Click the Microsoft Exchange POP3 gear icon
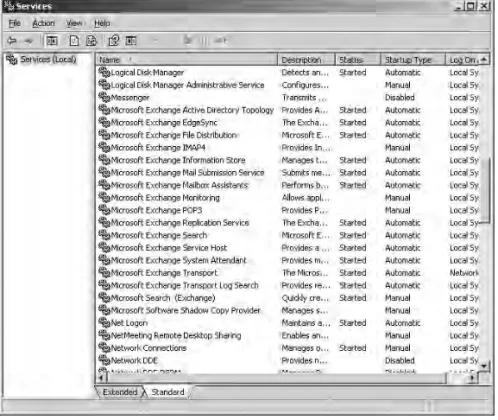498x420 pixels. pos(104,210)
